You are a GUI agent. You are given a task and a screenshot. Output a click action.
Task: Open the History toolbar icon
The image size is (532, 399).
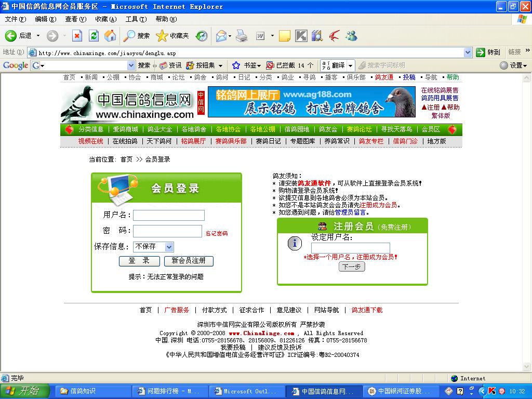click(201, 36)
